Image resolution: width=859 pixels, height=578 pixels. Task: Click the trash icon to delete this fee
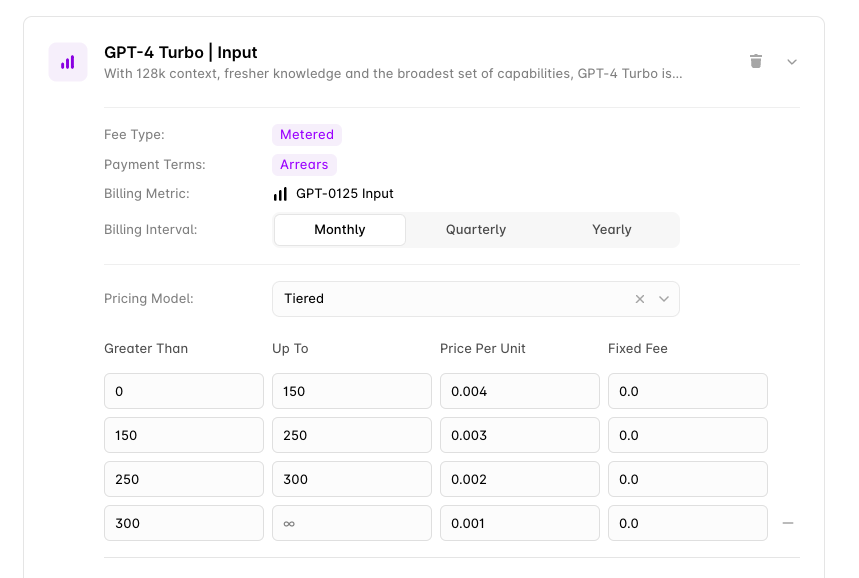(x=756, y=61)
